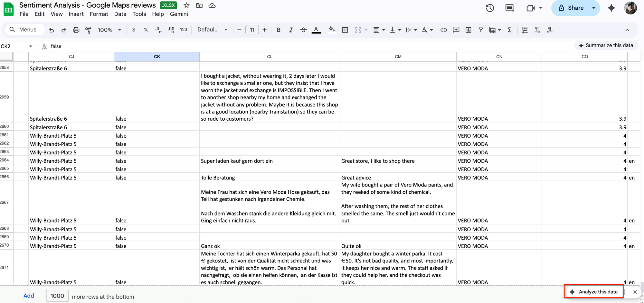Collapse the toolbar with chevron
Image resolution: width=644 pixels, height=303 pixels.
coord(627,30)
